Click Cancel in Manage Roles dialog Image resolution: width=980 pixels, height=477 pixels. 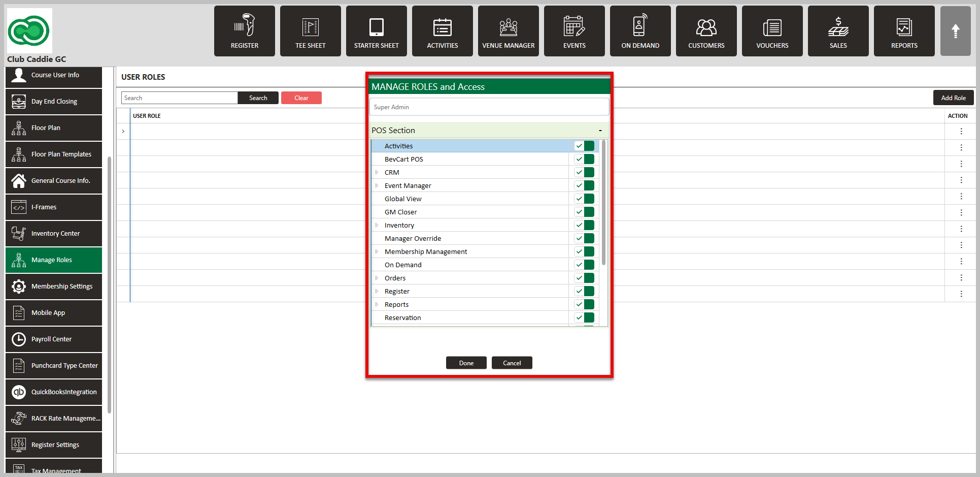coord(512,363)
